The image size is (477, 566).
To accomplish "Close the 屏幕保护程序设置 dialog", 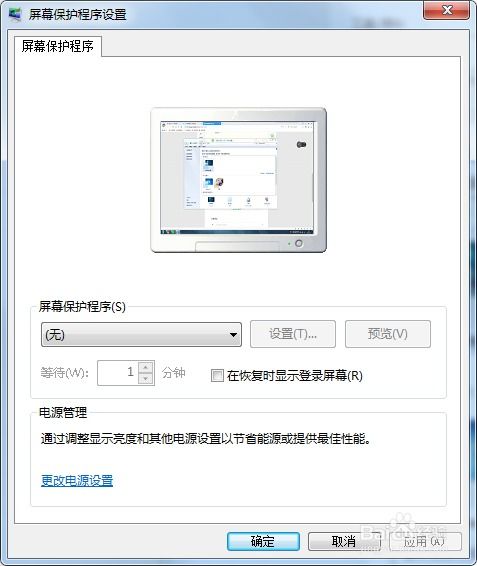I will point(446,10).
